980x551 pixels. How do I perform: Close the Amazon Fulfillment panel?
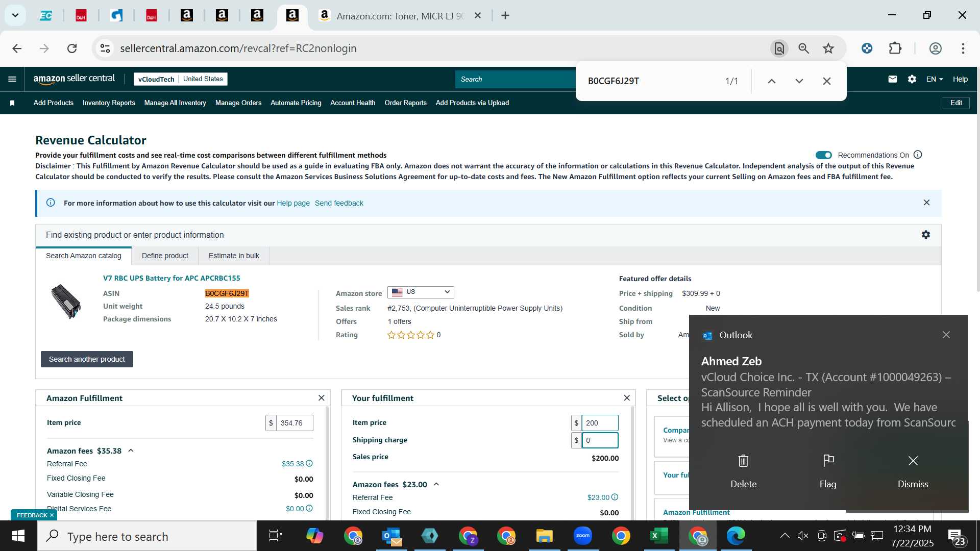click(322, 398)
